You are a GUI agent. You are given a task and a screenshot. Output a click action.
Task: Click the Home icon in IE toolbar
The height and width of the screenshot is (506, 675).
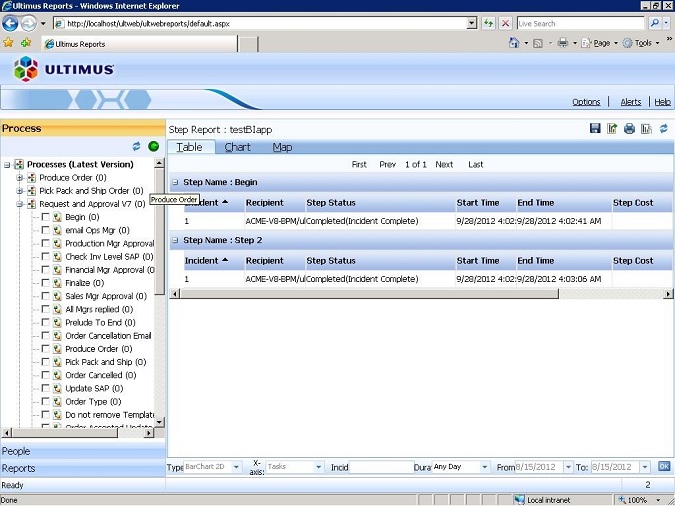(x=514, y=43)
